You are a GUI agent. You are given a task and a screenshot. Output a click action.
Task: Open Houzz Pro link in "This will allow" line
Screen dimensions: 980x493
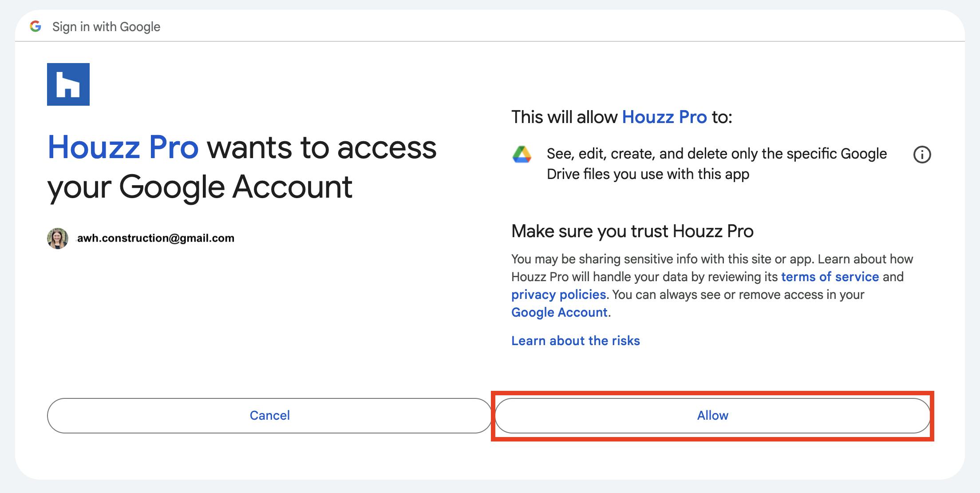pos(664,117)
